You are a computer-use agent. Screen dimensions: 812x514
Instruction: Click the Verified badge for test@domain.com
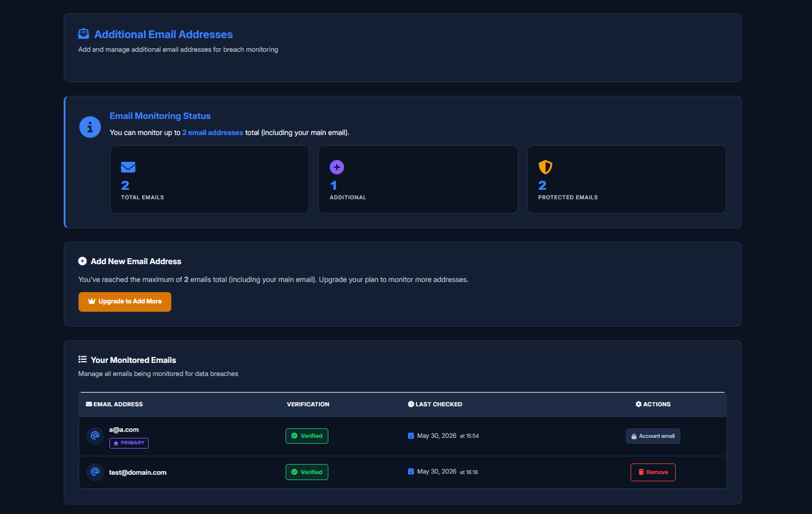[307, 472]
